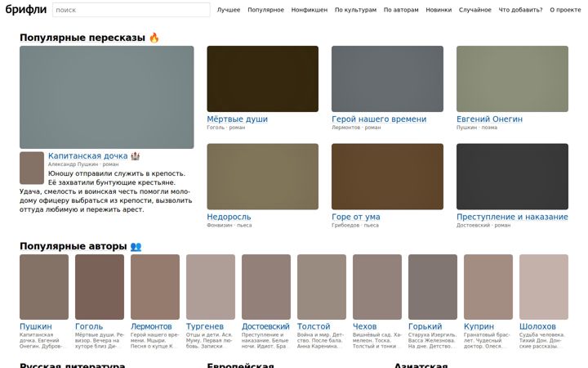Viewport: 588px width, 368px height.
Task: Open the Горе от ума title link
Action: (x=356, y=217)
